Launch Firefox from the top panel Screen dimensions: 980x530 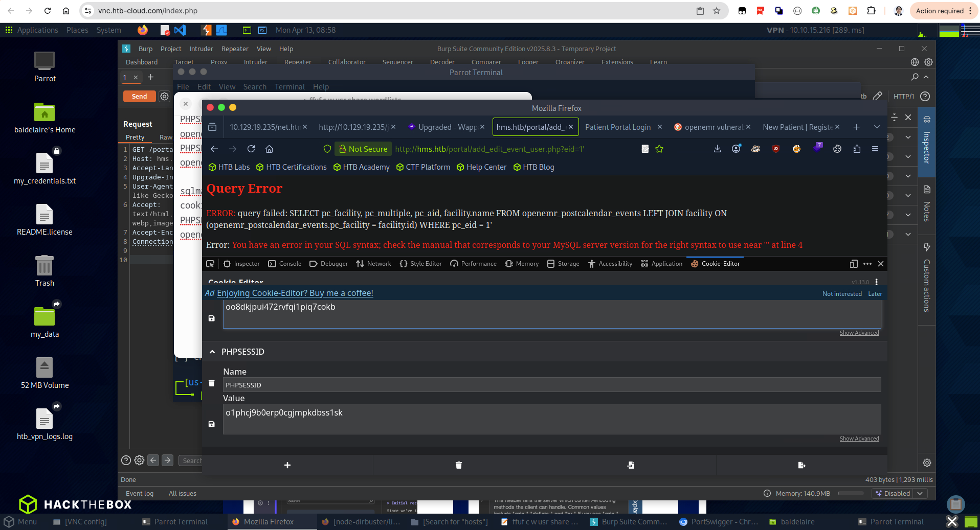pos(143,30)
